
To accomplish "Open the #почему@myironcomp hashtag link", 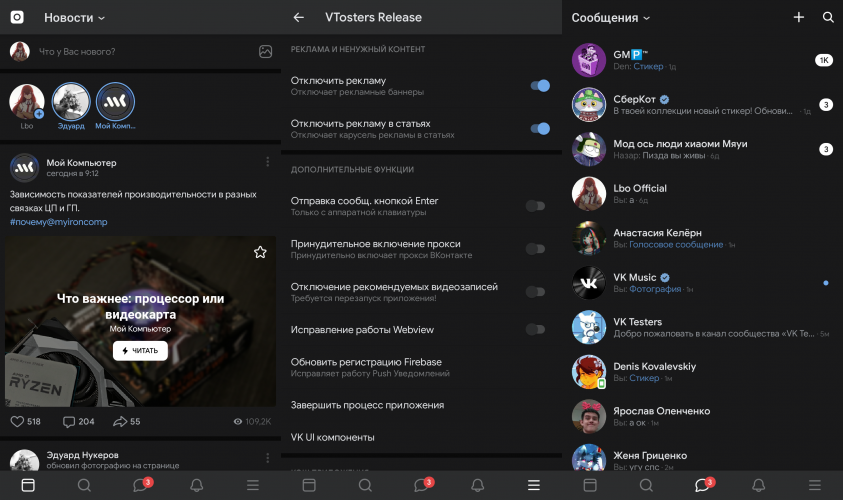I will [59, 222].
